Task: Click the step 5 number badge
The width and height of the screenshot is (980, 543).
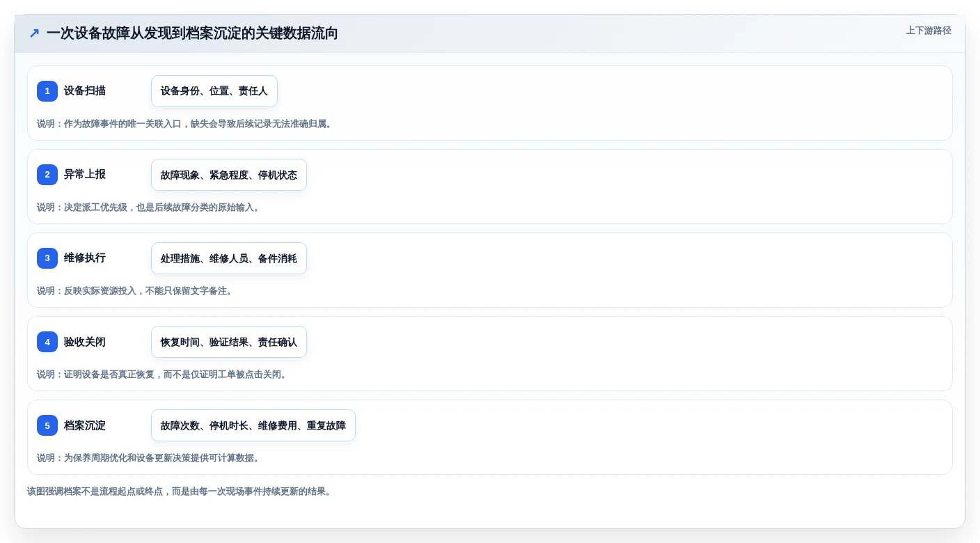Action: (x=47, y=425)
